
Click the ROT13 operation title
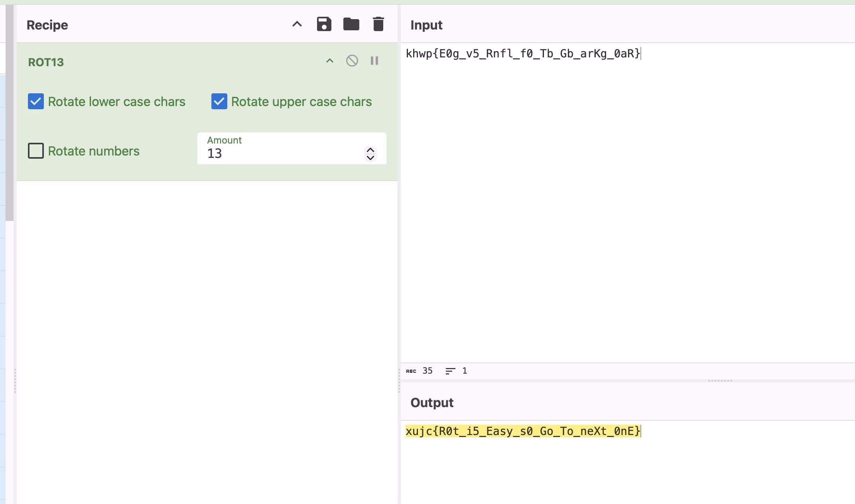coord(46,62)
